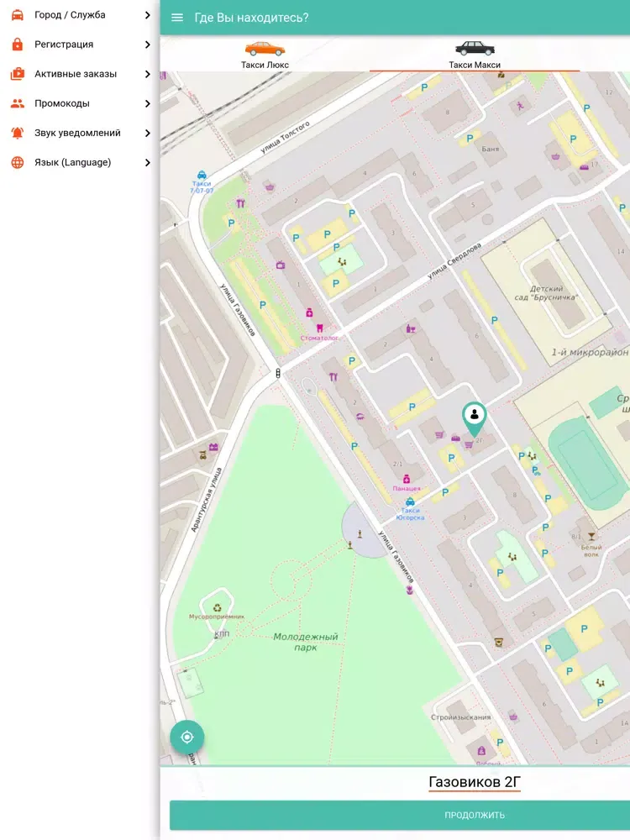Open Язык (Language) menu item
Screen dimensions: 630x840
[x=80, y=162]
